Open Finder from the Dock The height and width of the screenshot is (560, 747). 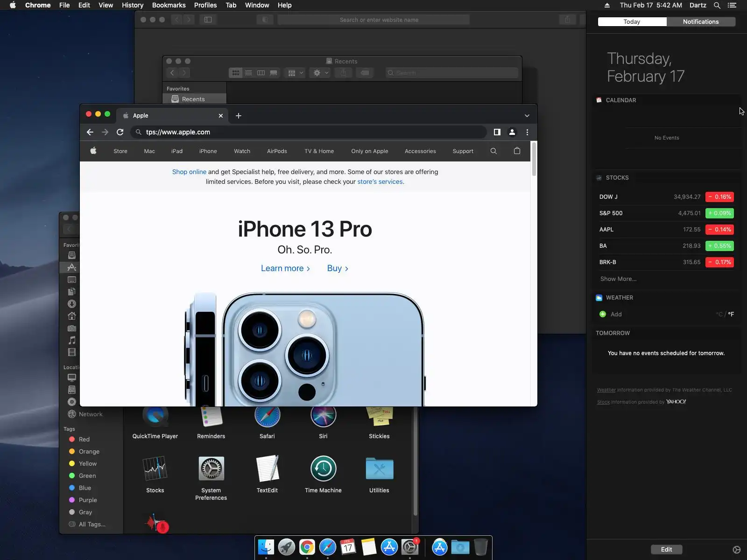point(266,547)
